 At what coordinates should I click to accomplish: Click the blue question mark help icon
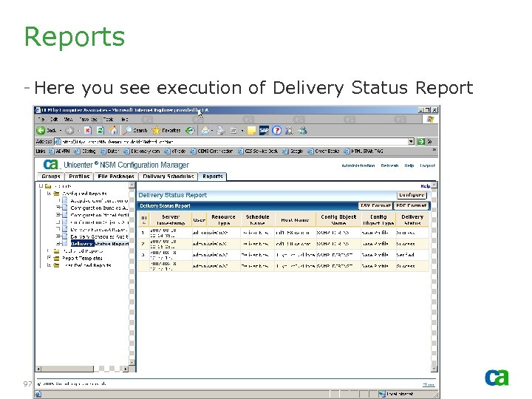277,130
